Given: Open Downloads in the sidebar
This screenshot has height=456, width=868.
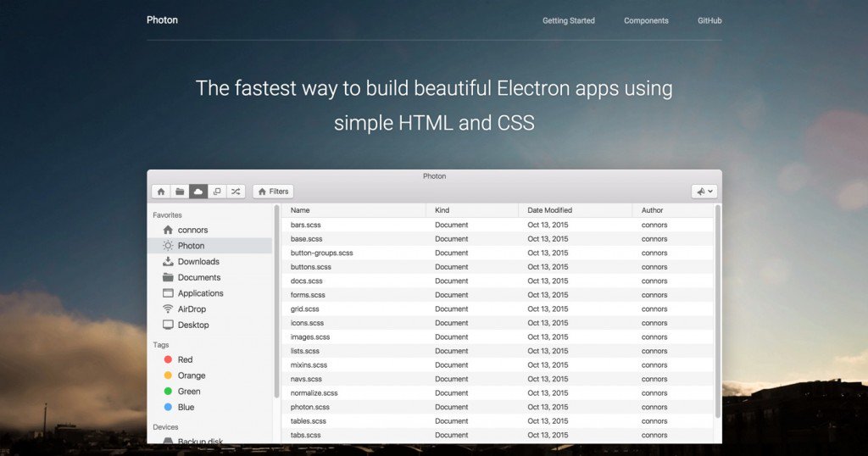Looking at the screenshot, I should point(210,261).
